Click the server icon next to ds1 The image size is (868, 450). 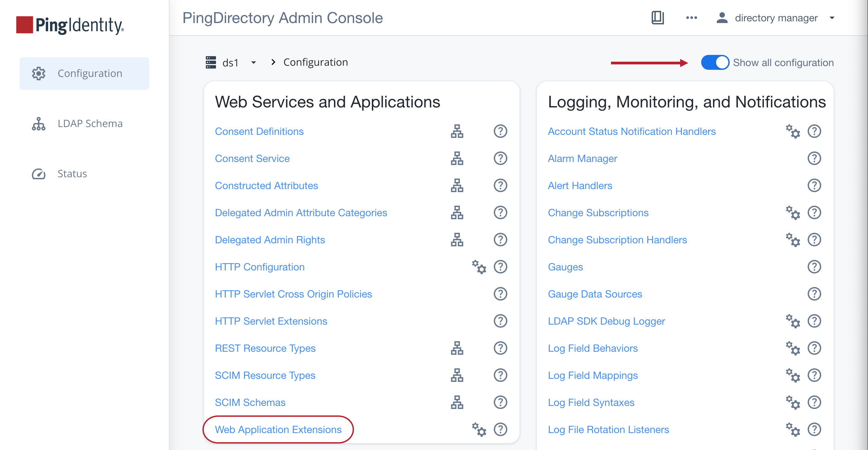211,62
